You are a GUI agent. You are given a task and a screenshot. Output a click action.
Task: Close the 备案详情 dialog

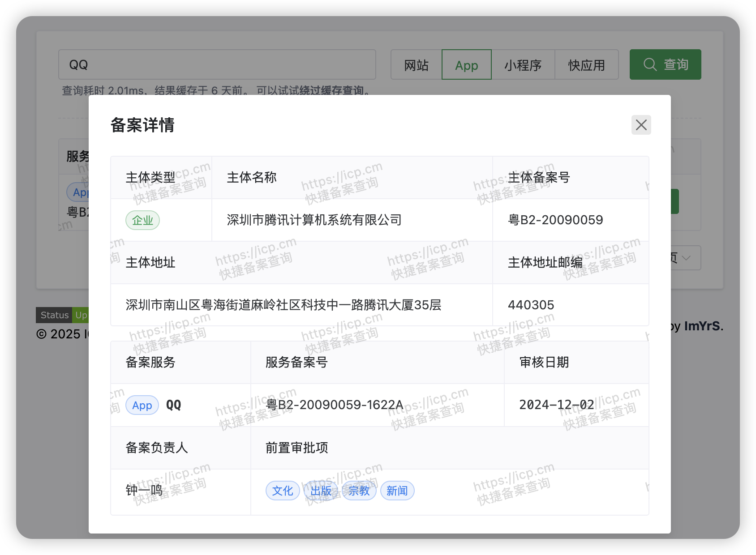641,125
